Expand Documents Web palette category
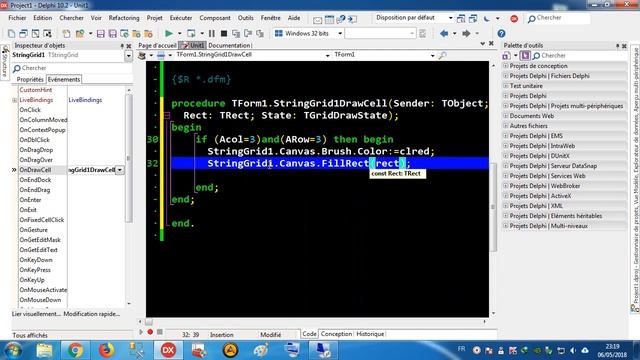Image resolution: width=640 pixels, height=360 pixels. pyautogui.click(x=506, y=116)
